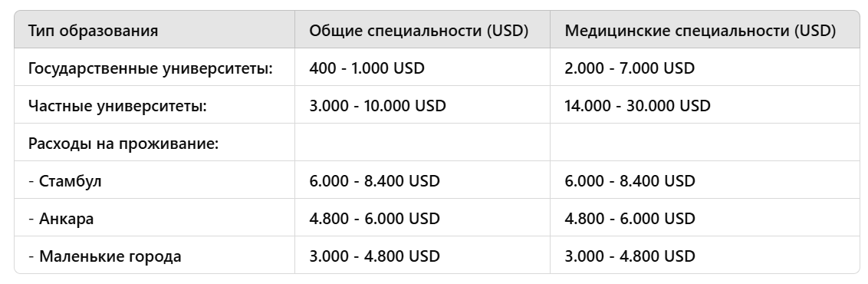Click empty general cell in 'Расходы на проживание' row

point(422,142)
